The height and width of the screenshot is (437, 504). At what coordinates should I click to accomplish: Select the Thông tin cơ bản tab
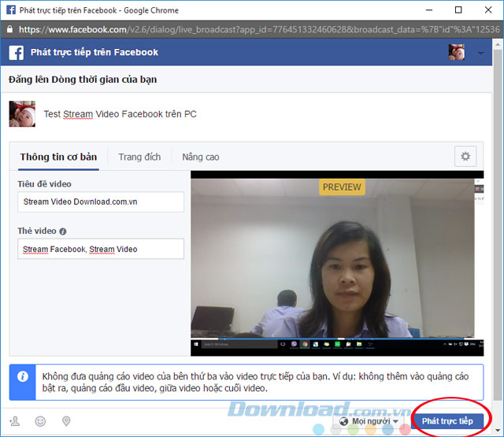[58, 157]
